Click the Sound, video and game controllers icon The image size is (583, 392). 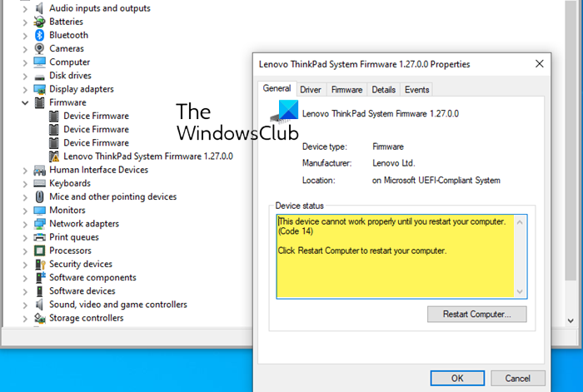pos(39,305)
